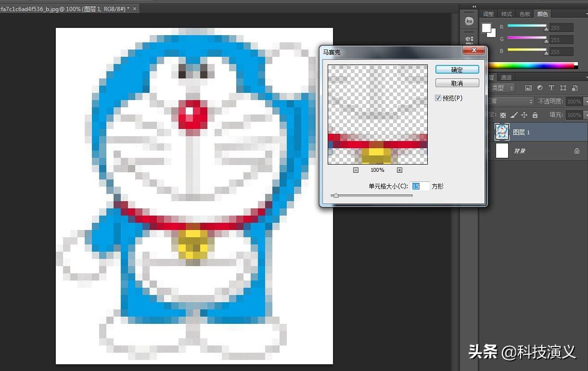Filter layers by type layer T icon

[x=551, y=88]
